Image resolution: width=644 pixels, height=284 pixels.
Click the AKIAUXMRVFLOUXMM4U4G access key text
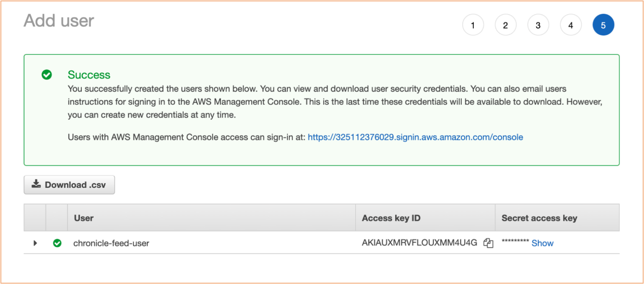pyautogui.click(x=419, y=243)
